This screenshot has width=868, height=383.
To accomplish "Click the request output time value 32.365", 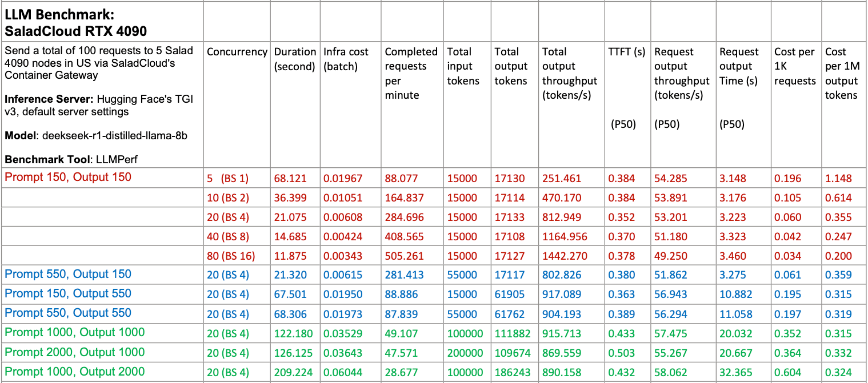I will pyautogui.click(x=736, y=373).
